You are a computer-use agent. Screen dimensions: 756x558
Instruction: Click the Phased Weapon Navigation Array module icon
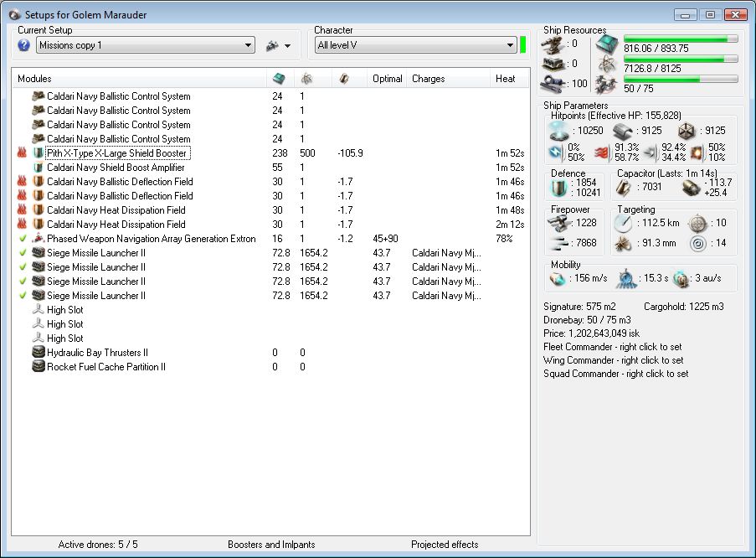point(38,239)
